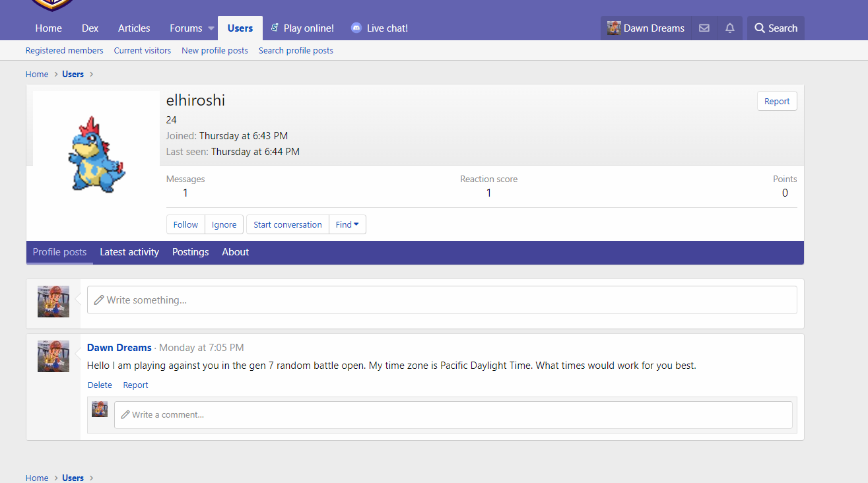The height and width of the screenshot is (483, 868).
Task: Open the Forums navigation tab
Action: point(186,28)
